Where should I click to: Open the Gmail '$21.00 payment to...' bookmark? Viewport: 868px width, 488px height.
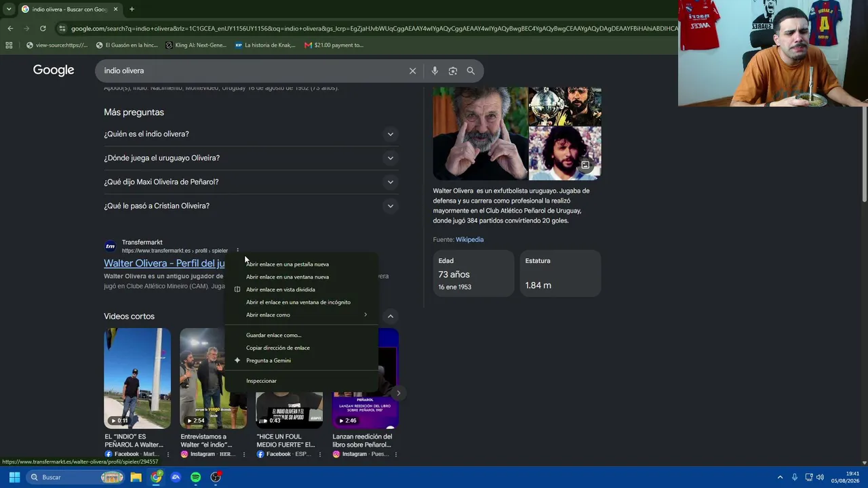click(x=334, y=45)
